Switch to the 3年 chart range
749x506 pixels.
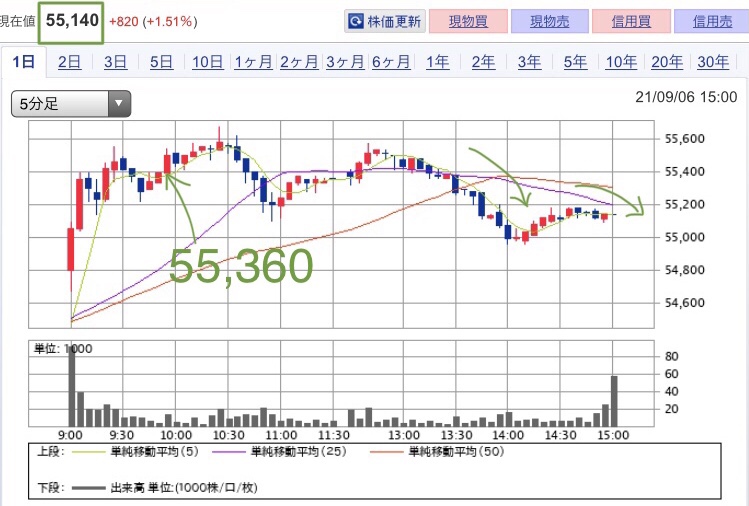529,62
